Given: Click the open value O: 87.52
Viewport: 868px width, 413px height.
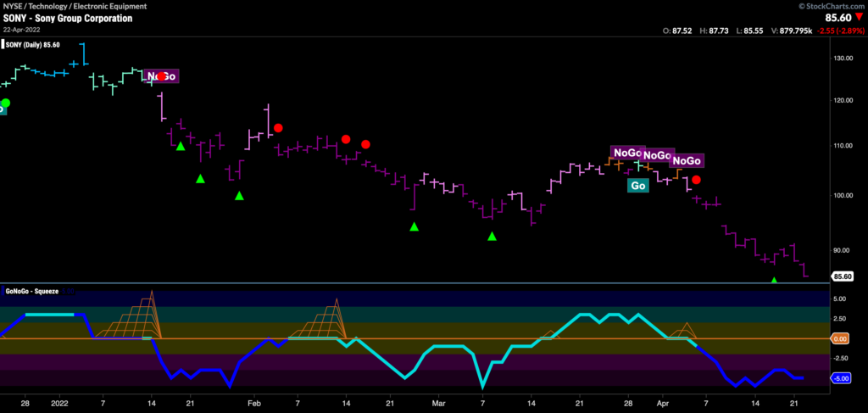Looking at the screenshot, I should [x=677, y=31].
